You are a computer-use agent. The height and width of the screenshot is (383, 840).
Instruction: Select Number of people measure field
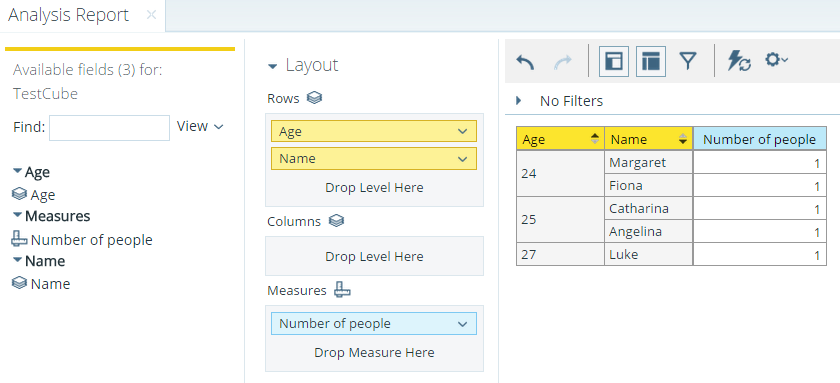point(82,240)
